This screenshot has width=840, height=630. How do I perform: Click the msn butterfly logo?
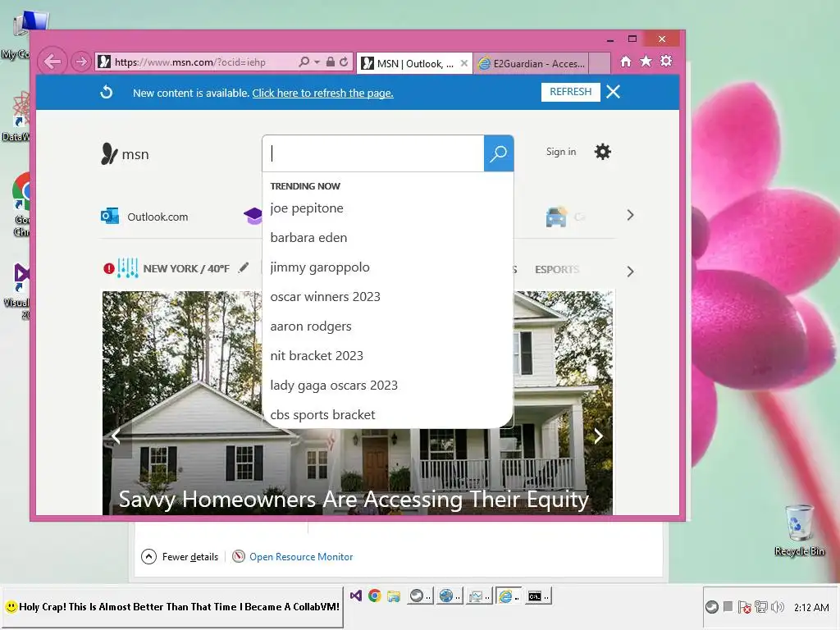click(x=125, y=153)
